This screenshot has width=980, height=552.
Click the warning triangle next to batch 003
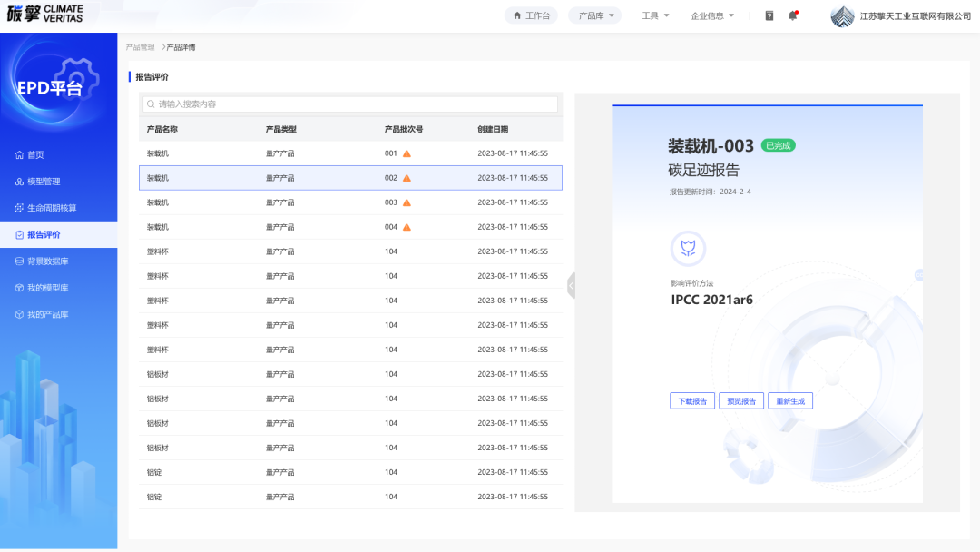pyautogui.click(x=407, y=202)
